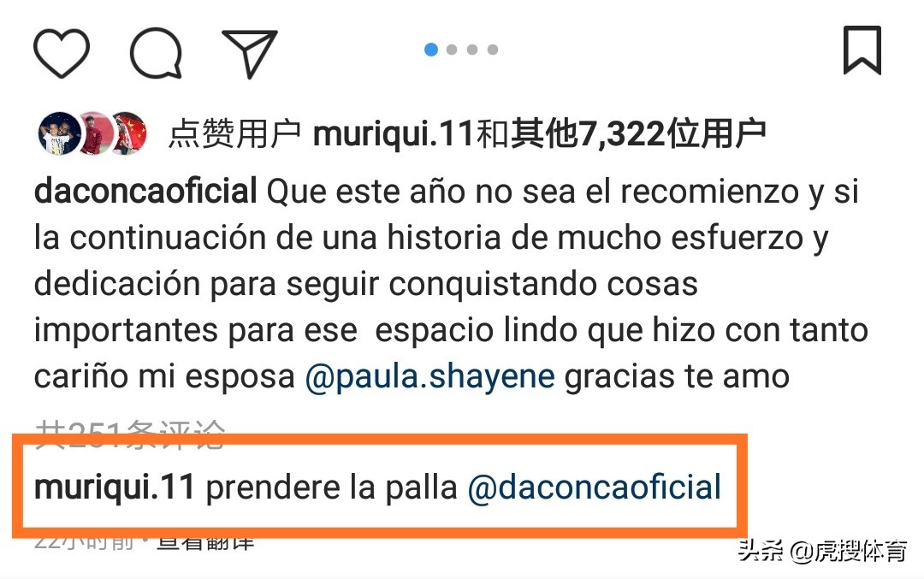View all 251 comments
This screenshot has width=924, height=579.
click(130, 436)
